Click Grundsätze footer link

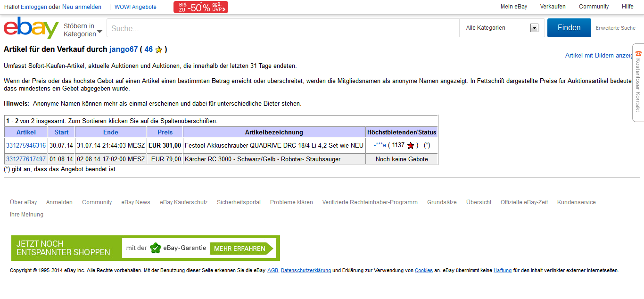[x=442, y=202]
